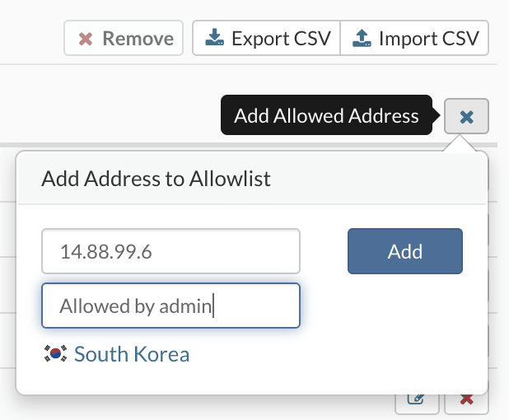
Task: Click the blue Add button
Action: 405,251
